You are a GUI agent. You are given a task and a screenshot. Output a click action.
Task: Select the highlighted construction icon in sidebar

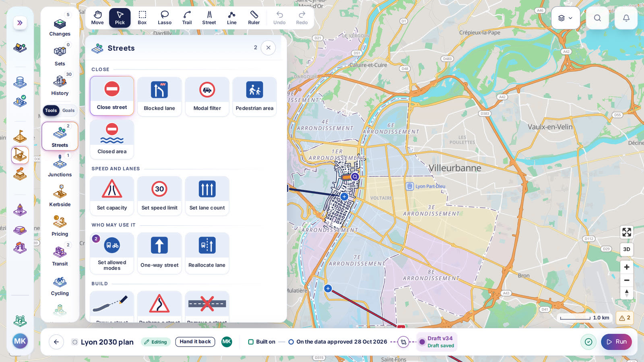20,155
